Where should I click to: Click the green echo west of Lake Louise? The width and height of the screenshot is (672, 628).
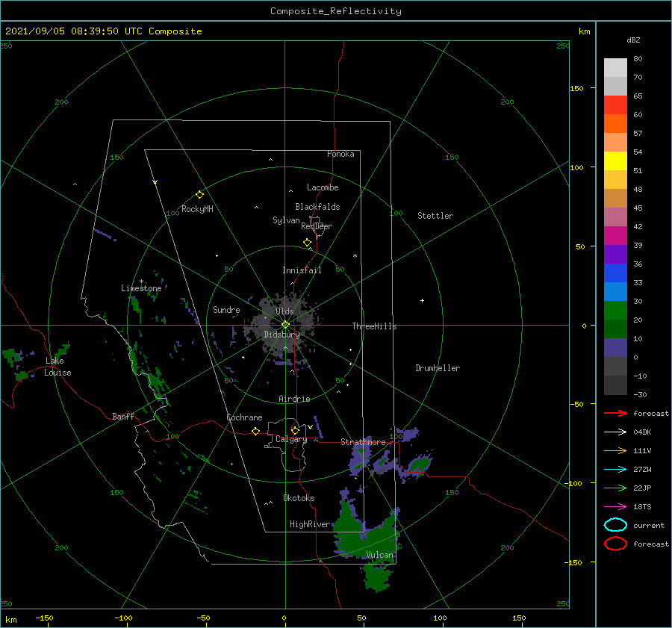(12, 357)
